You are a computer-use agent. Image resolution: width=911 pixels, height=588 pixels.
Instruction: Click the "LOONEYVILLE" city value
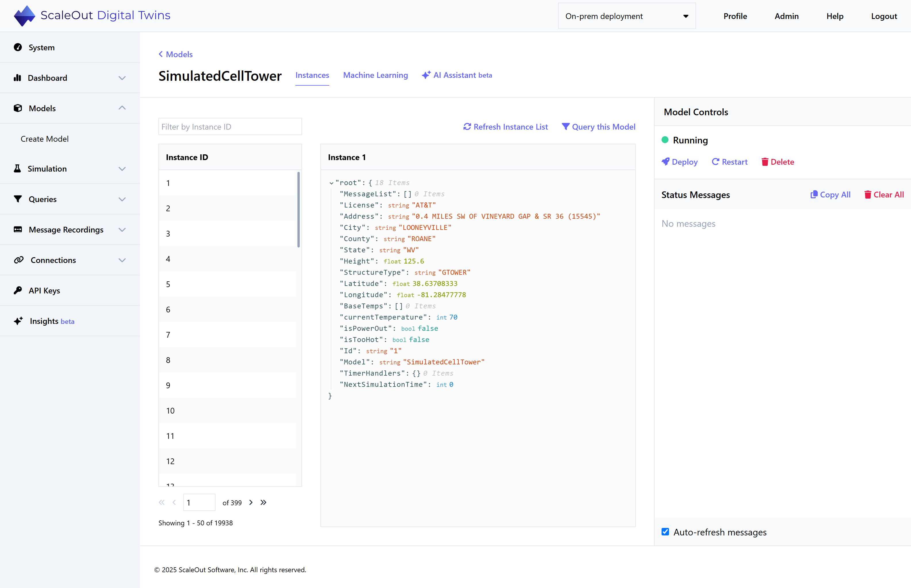tap(425, 228)
